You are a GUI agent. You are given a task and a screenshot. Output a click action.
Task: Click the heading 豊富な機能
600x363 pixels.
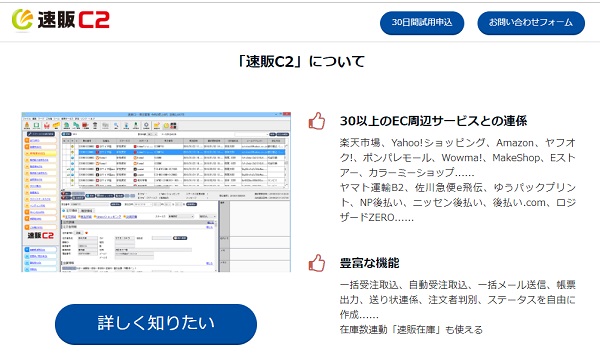(369, 263)
